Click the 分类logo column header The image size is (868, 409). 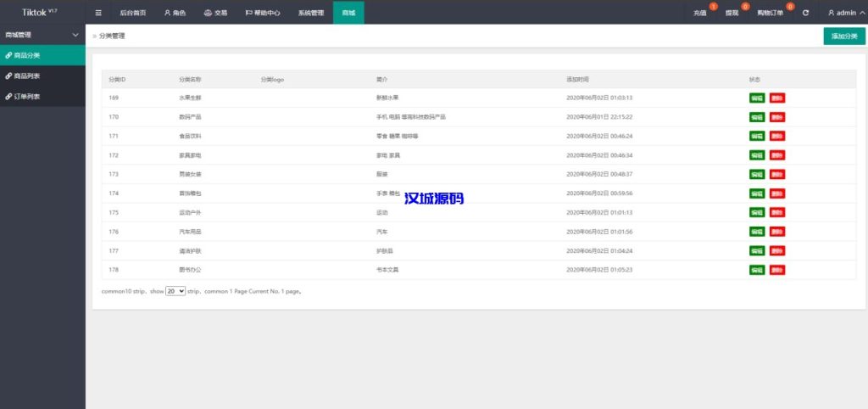[x=272, y=79]
